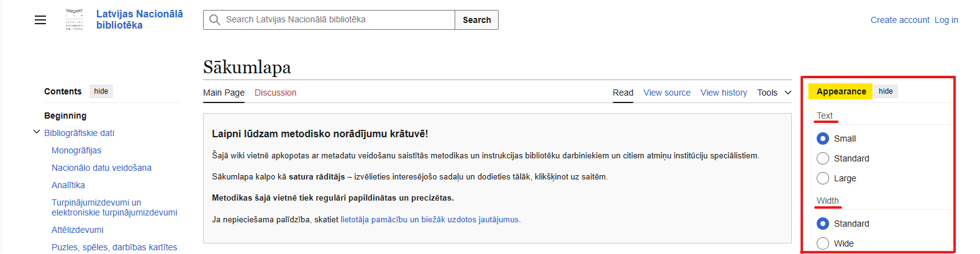Viewport: 980px width, 254px height.
Task: Select Wide width option
Action: [x=823, y=243]
